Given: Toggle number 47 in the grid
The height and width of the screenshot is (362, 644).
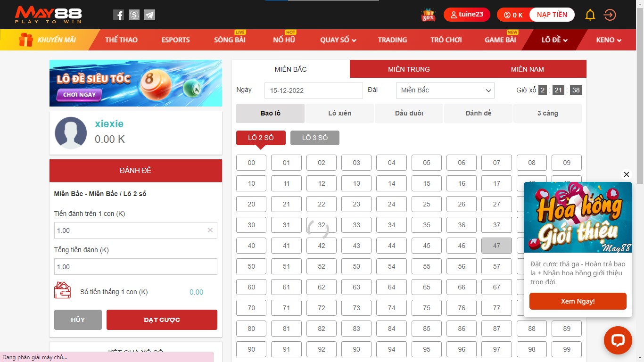Looking at the screenshot, I should point(496,246).
